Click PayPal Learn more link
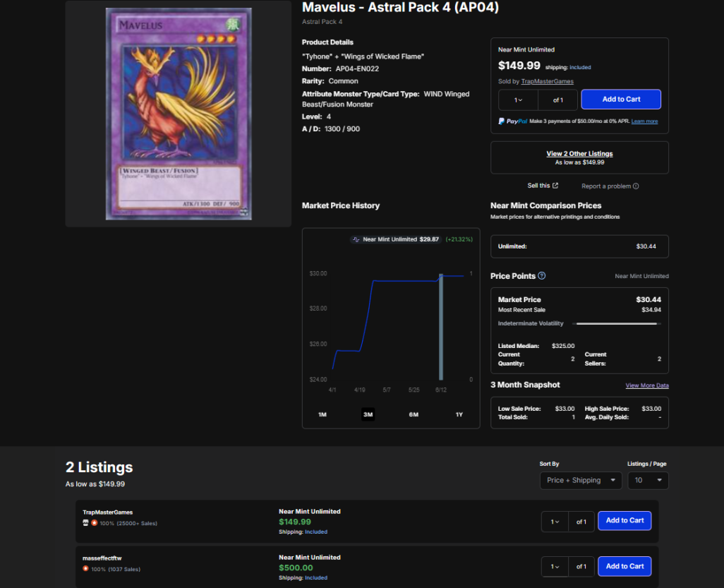 [644, 121]
